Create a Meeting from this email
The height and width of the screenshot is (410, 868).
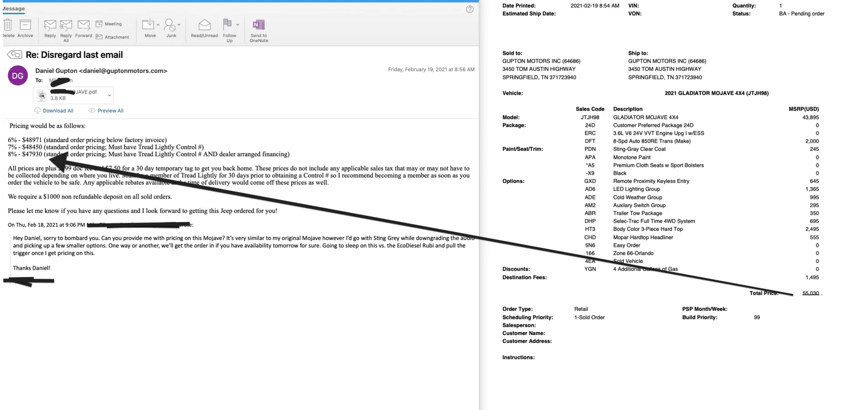coord(109,24)
